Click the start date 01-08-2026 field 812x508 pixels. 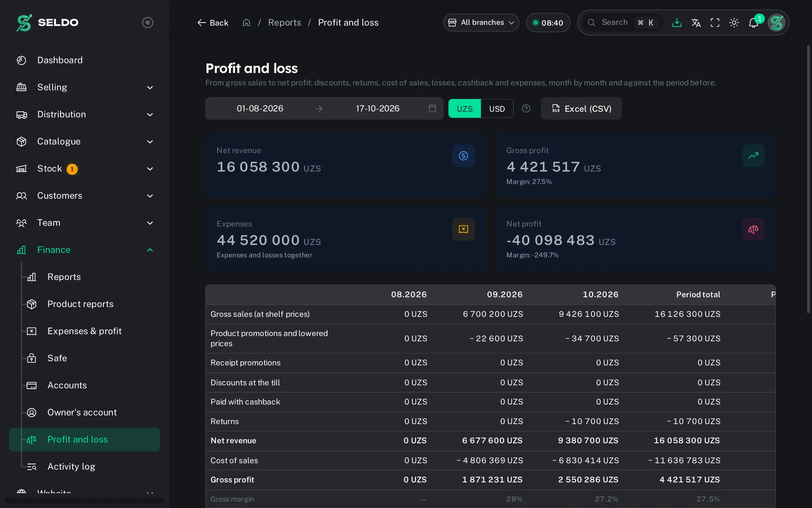pyautogui.click(x=260, y=108)
